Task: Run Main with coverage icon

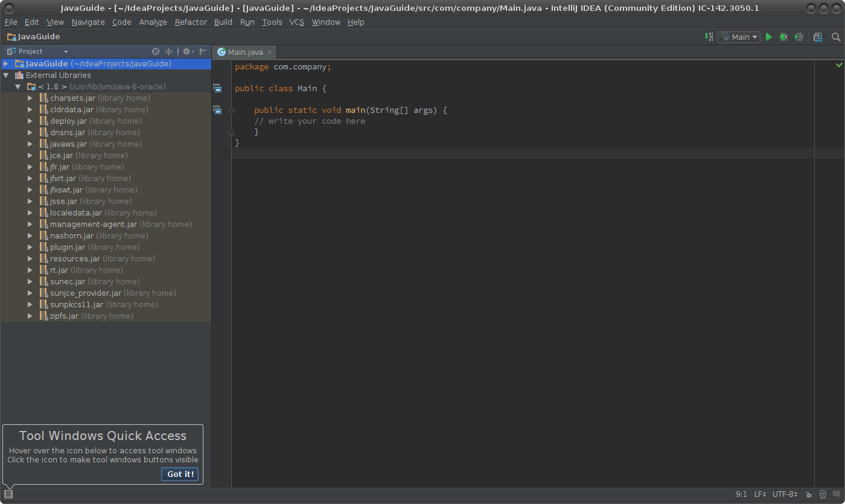Action: coord(799,37)
